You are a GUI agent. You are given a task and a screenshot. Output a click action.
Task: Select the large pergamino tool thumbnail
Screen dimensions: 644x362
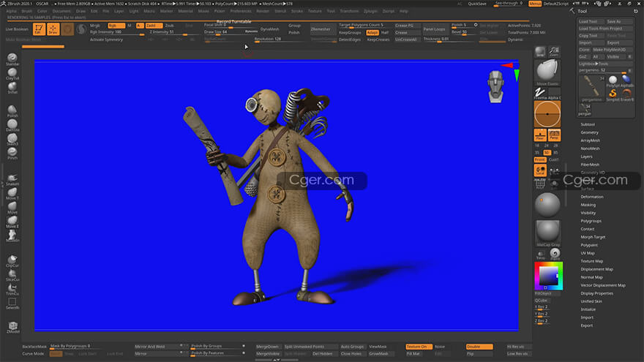592,88
